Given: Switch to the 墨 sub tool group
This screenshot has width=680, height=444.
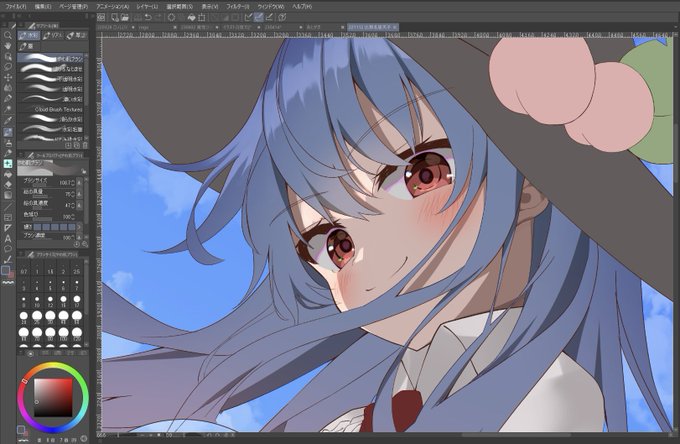Looking at the screenshot, I should [x=29, y=46].
